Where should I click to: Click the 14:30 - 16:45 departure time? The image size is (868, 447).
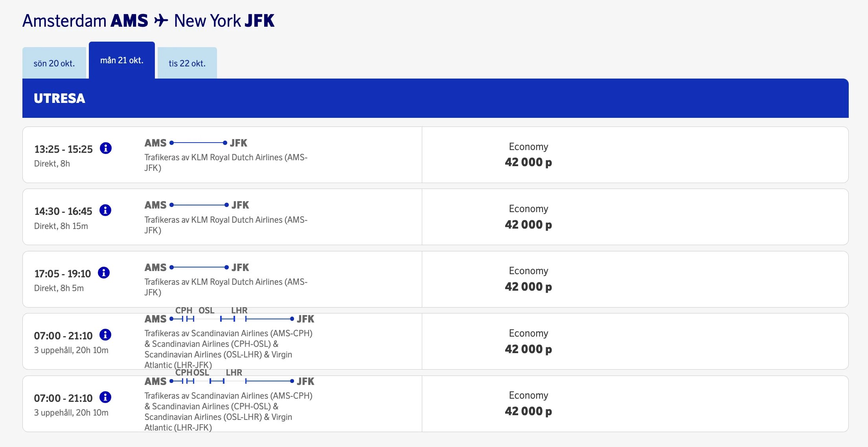(x=63, y=211)
